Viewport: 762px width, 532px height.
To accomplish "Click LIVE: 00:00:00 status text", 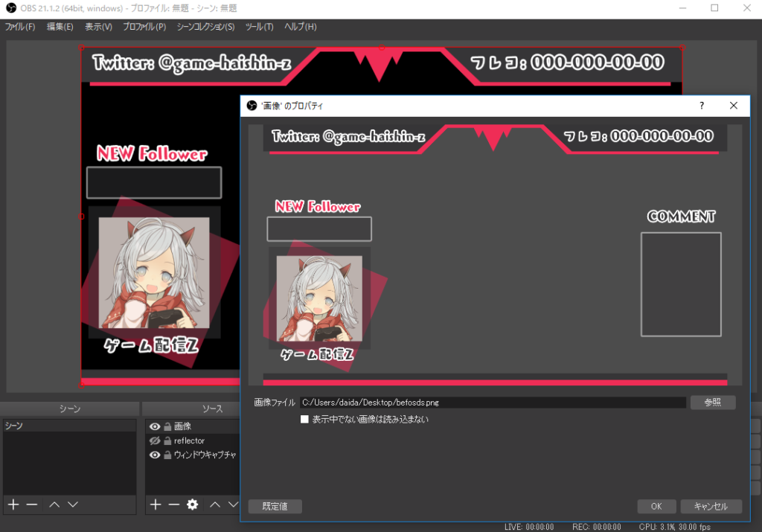I will 529,527.
